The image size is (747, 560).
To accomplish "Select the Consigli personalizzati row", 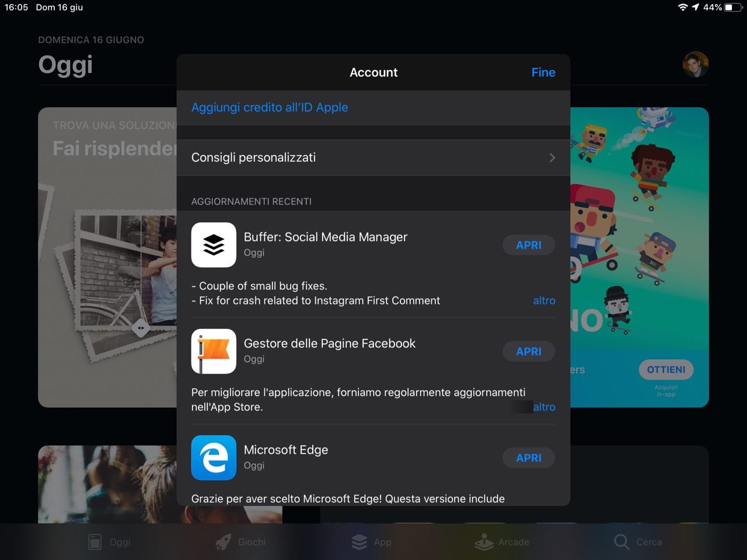I will point(373,157).
